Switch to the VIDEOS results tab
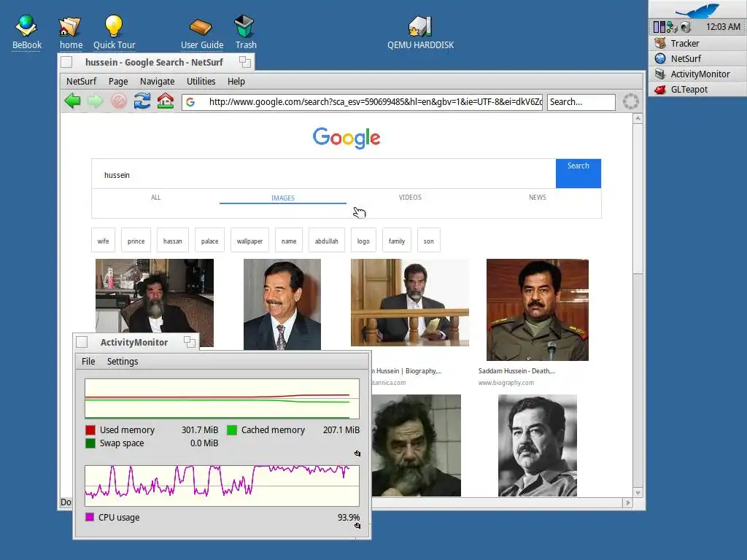This screenshot has width=747, height=560. (410, 197)
